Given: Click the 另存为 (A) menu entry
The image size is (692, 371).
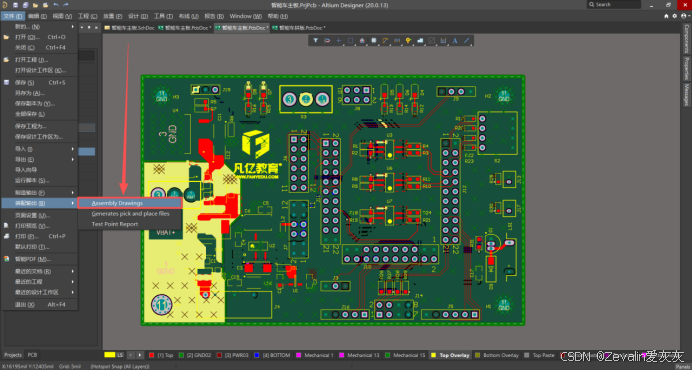Looking at the screenshot, I should (x=40, y=93).
